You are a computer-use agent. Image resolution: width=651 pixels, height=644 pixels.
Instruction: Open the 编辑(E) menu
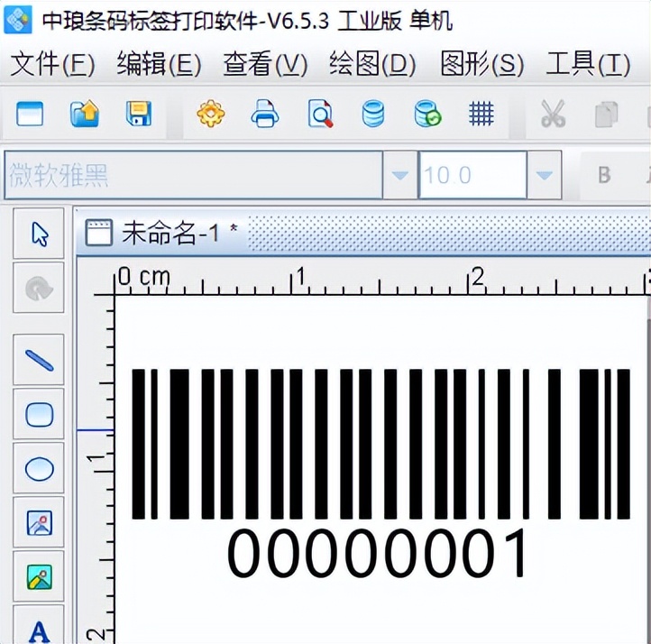(x=159, y=64)
